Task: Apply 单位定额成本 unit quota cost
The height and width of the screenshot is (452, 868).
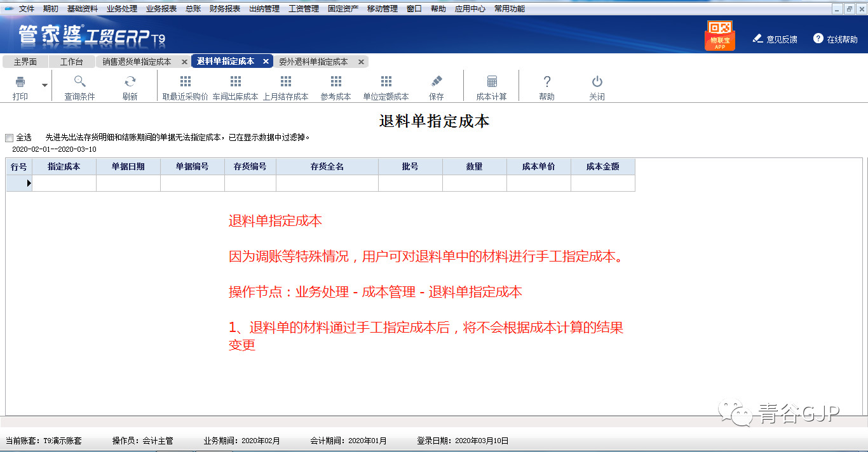Action: pos(386,86)
